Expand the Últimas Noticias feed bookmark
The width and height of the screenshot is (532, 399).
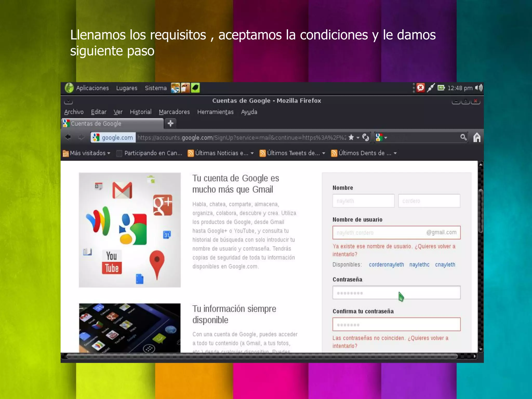pyautogui.click(x=221, y=153)
